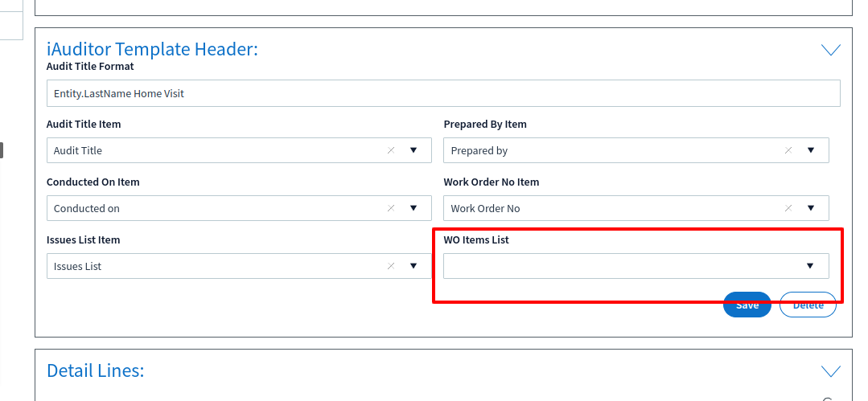
Task: Open the WO Items List dropdown arrow
Action: (810, 266)
